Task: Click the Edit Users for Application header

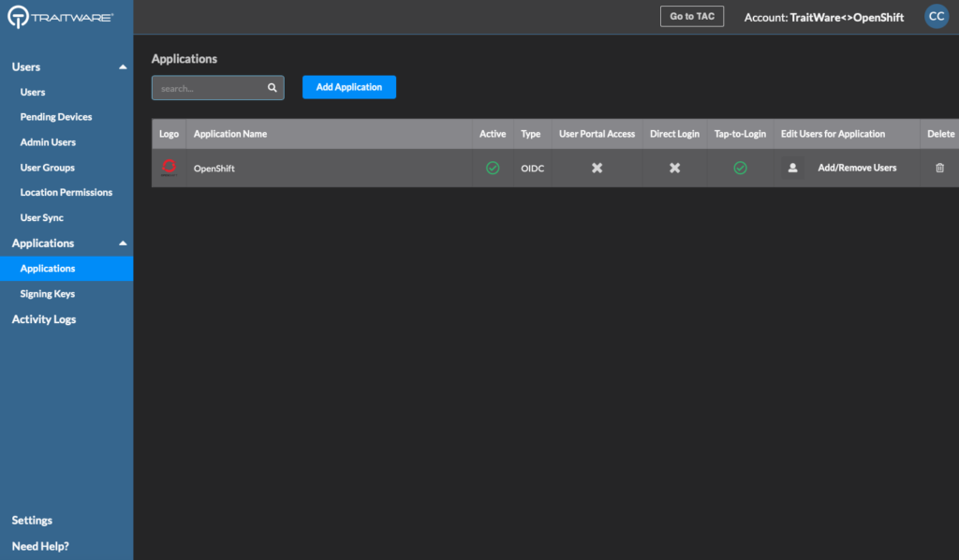Action: point(833,134)
